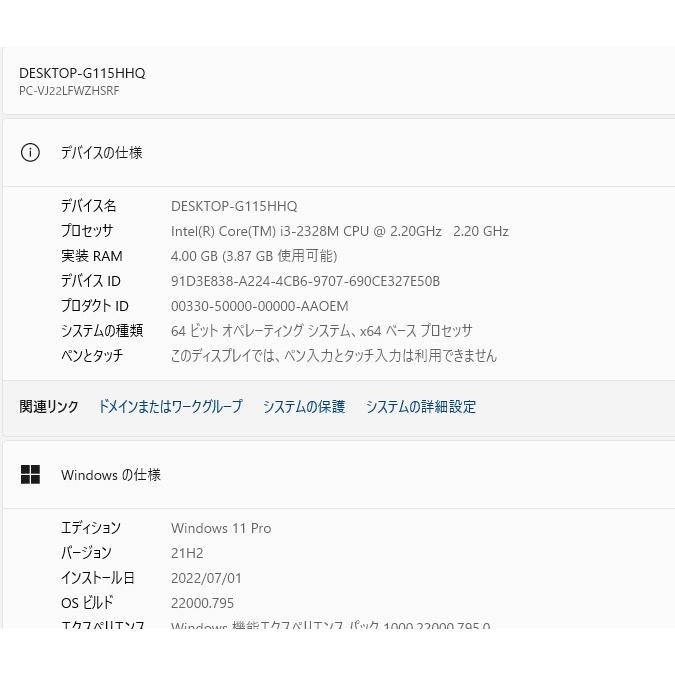Click the 関連リンク label

click(49, 407)
